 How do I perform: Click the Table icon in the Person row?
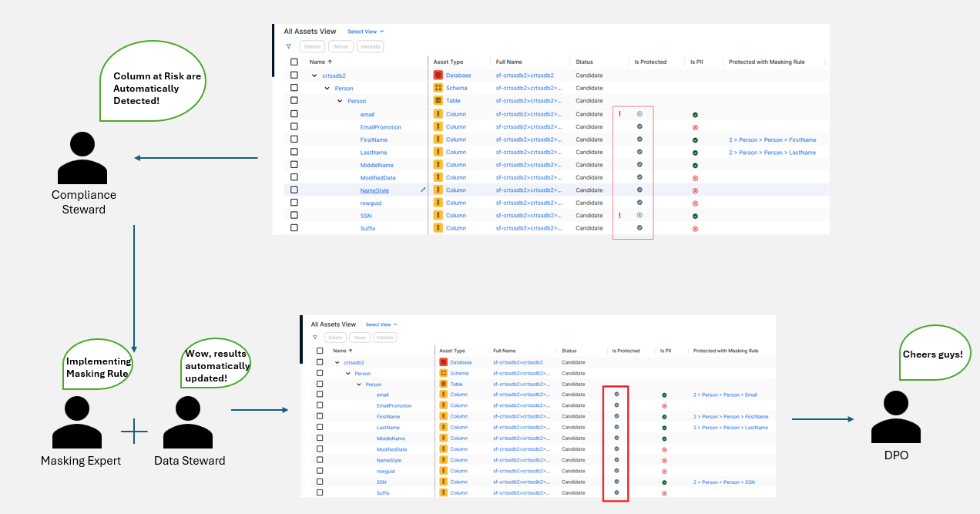[439, 100]
